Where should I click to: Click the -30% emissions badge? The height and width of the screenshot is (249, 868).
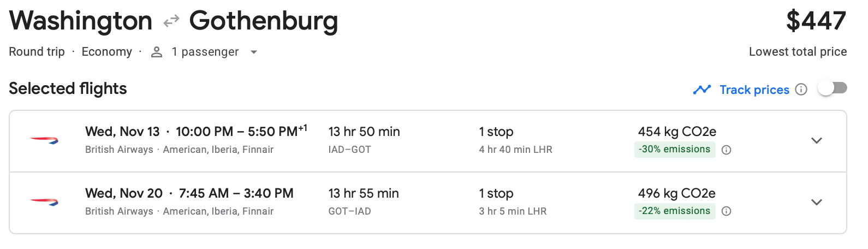tap(674, 150)
